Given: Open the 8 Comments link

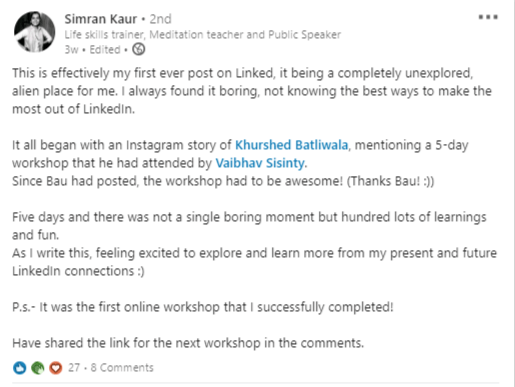Looking at the screenshot, I should (x=122, y=368).
